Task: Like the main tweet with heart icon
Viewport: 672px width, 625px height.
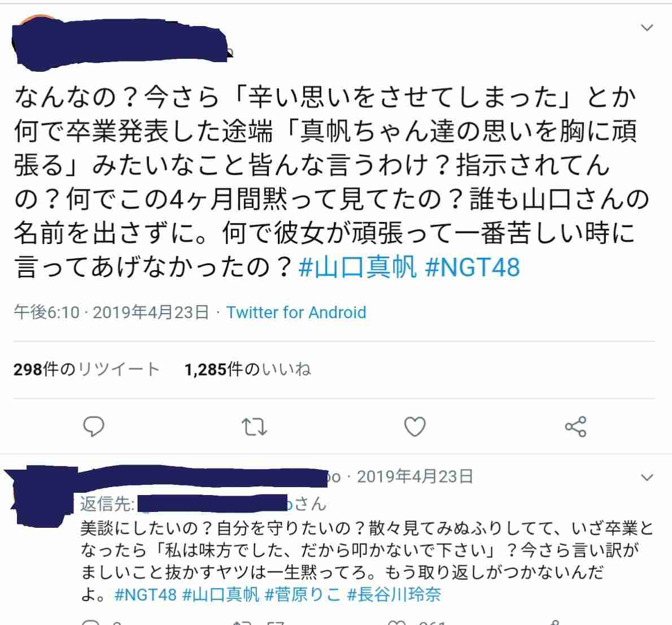Action: [x=415, y=427]
